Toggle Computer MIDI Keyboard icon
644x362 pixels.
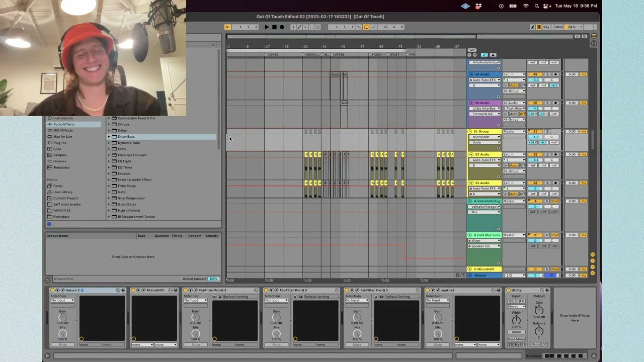[539, 27]
